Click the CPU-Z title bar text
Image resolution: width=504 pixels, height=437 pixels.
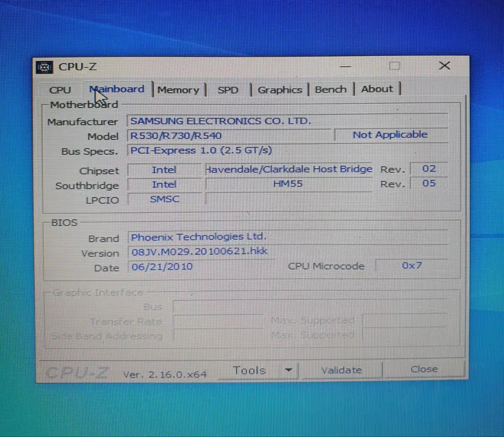tap(78, 67)
